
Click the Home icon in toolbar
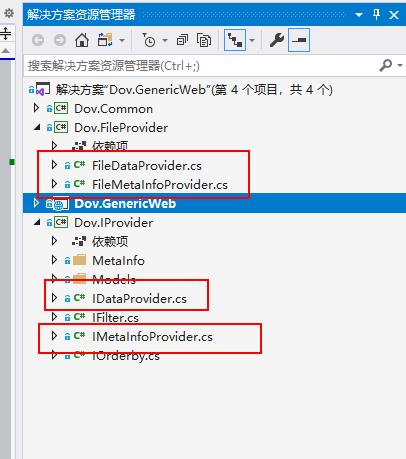(x=82, y=40)
